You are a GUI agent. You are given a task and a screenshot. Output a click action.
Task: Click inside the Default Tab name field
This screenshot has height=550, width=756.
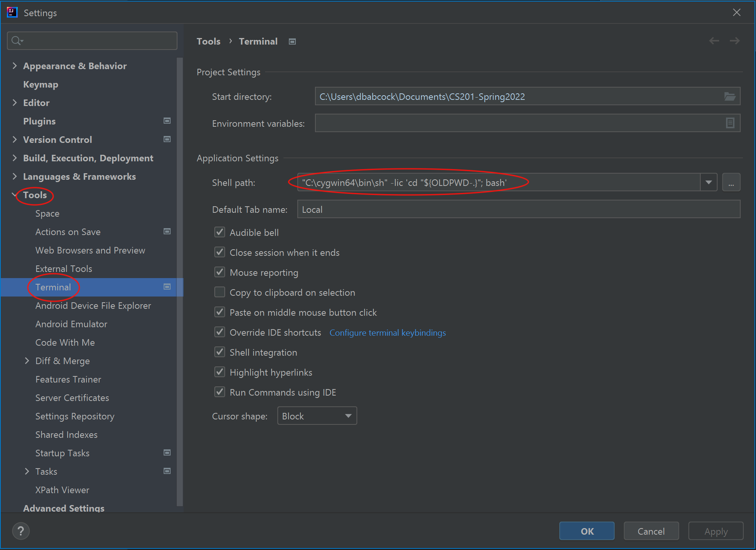423,209
